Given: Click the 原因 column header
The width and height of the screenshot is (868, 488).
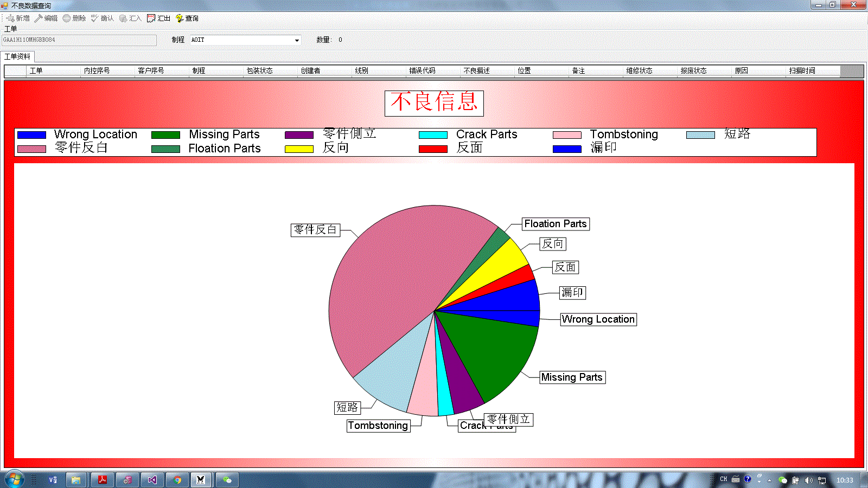Looking at the screenshot, I should [x=758, y=71].
